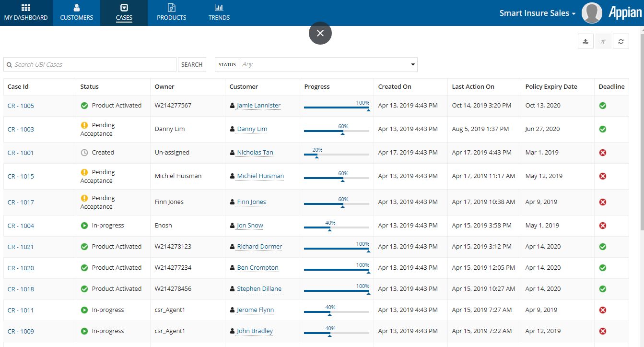Go to the Trends tab
The width and height of the screenshot is (644, 347).
click(219, 13)
